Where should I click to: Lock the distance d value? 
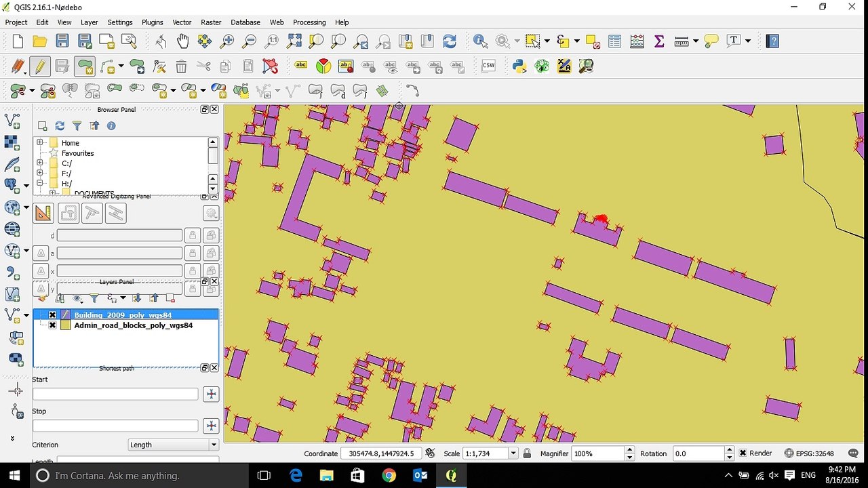pyautogui.click(x=193, y=235)
